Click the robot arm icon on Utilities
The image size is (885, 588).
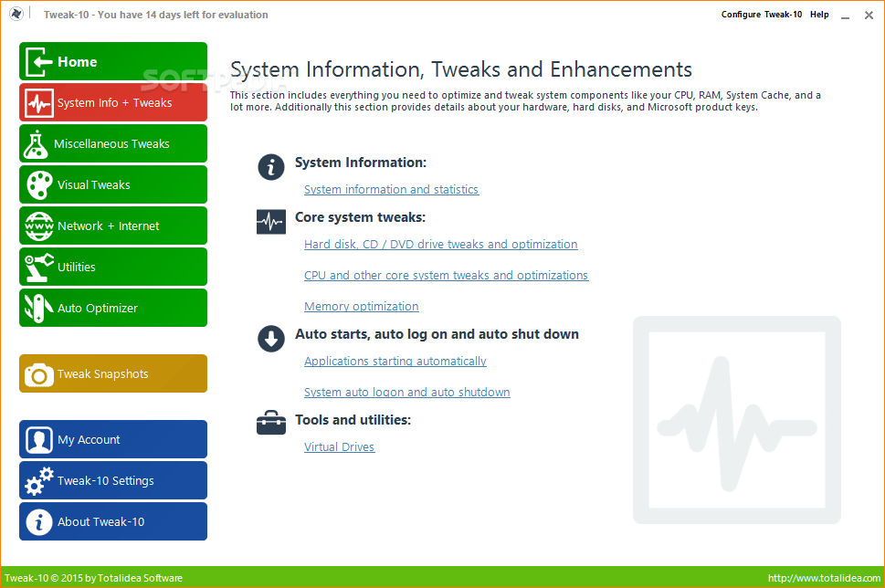pyautogui.click(x=39, y=267)
